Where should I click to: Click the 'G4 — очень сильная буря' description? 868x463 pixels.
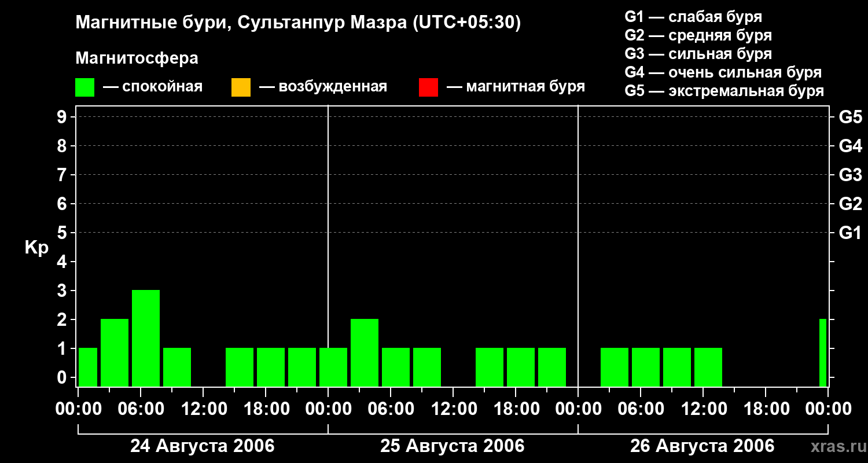[x=723, y=72]
